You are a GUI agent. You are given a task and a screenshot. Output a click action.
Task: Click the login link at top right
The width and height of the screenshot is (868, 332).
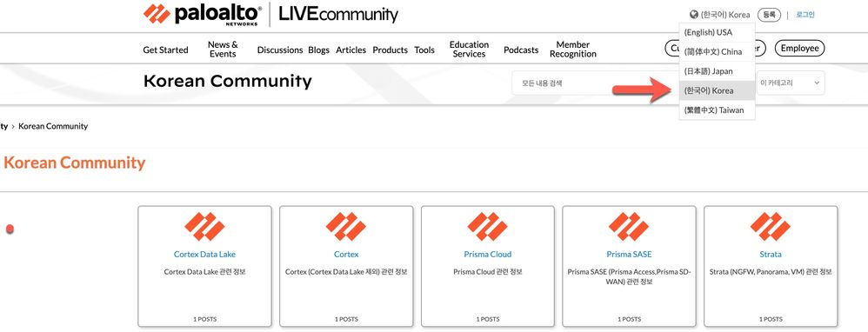pyautogui.click(x=805, y=15)
